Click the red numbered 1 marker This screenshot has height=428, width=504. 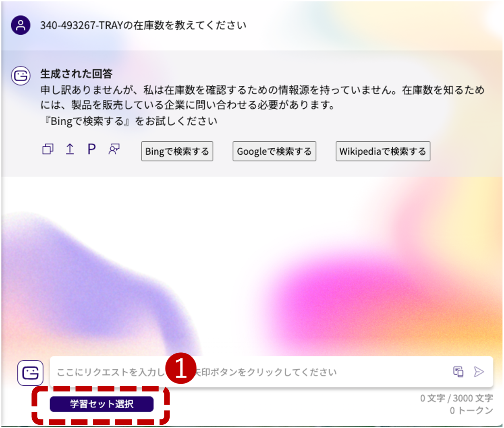(181, 369)
